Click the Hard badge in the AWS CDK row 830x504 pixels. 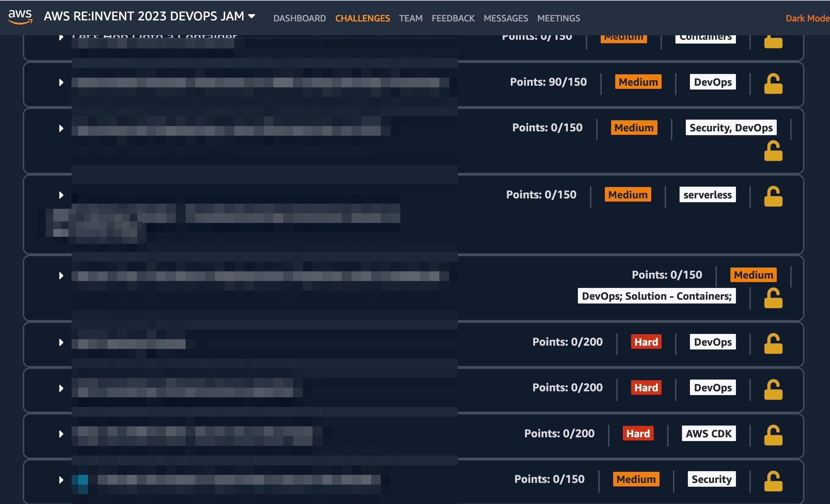click(638, 433)
